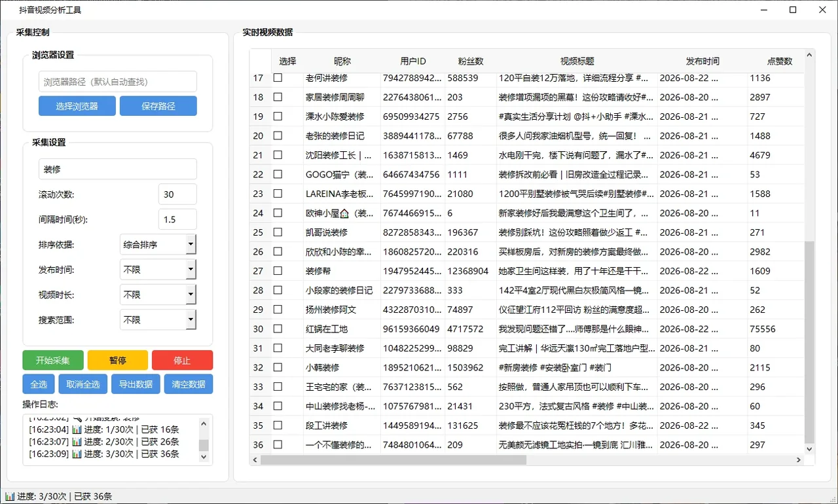Screen dimensions: 838x504
Task: Start collection with 开始采集 button
Action: 53,360
